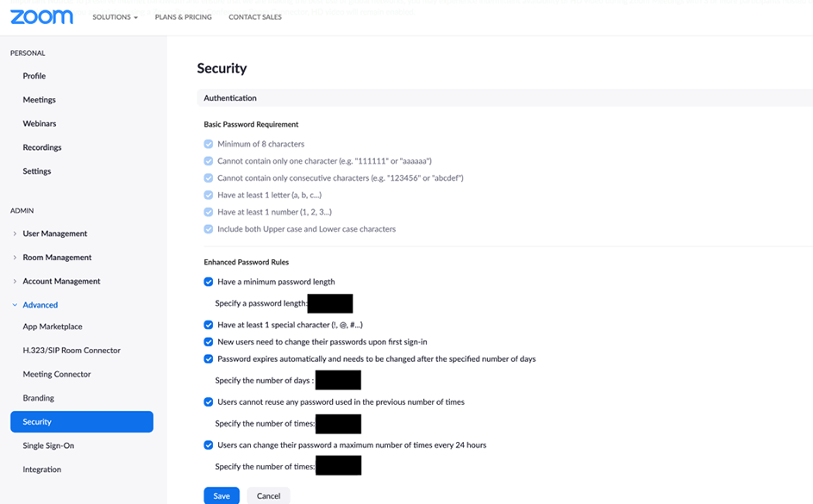
Task: Open the Solutions dropdown menu
Action: (115, 17)
